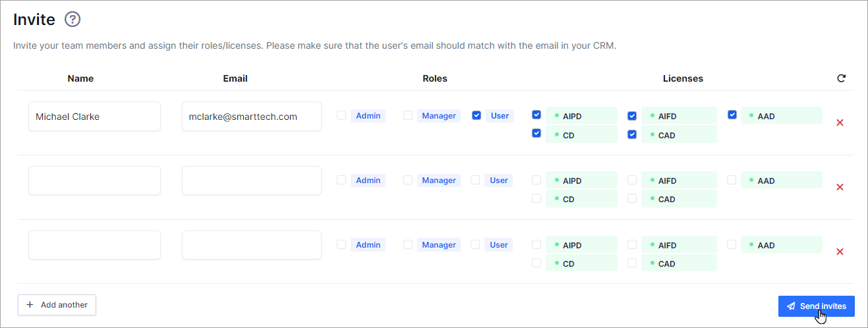Check Admin role in third row

tap(341, 244)
